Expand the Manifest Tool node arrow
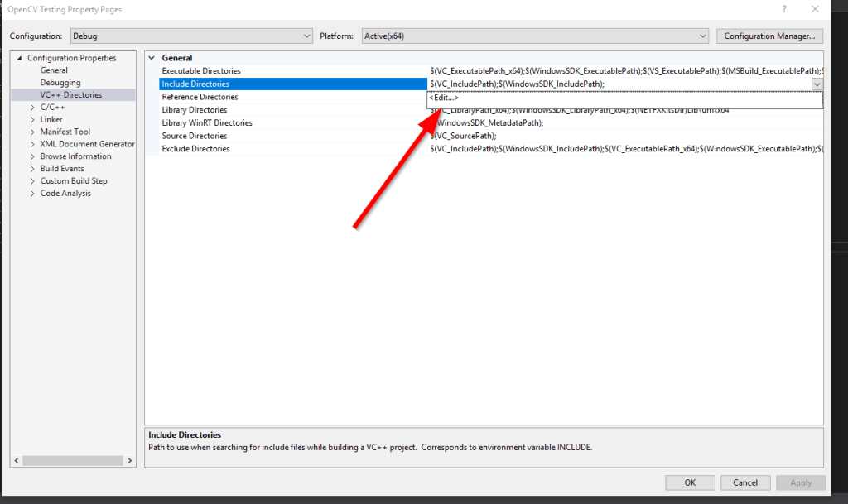848x504 pixels. pyautogui.click(x=32, y=132)
